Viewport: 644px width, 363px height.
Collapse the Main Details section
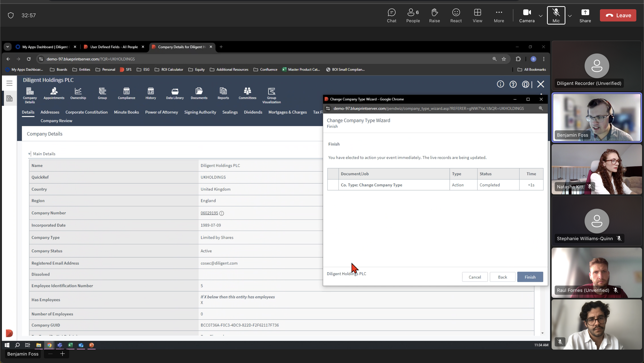tap(30, 154)
